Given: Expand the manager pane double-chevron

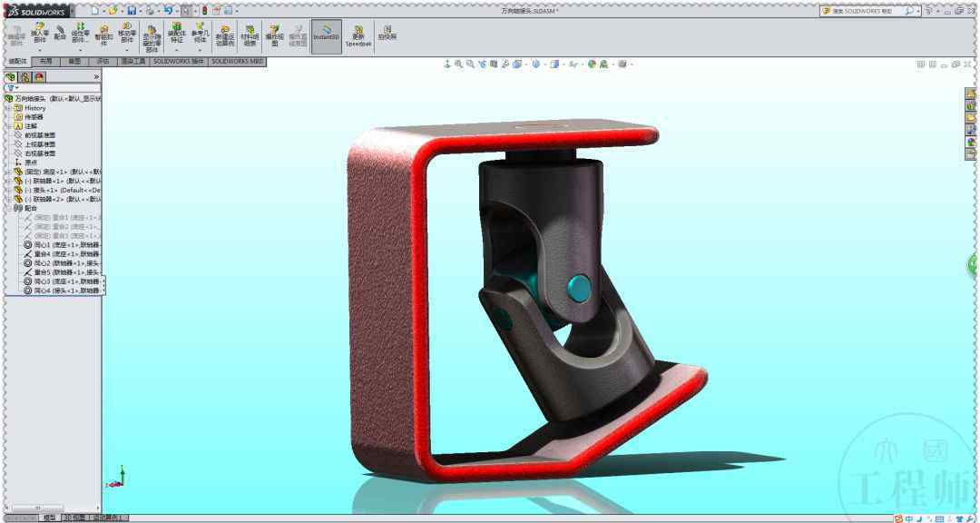Looking at the screenshot, I should [x=96, y=77].
